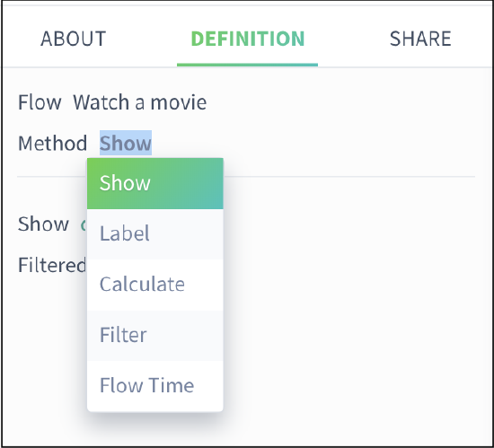Screen dimensions: 494x448
Task: Click the highlighted Method value Show
Action: (126, 143)
